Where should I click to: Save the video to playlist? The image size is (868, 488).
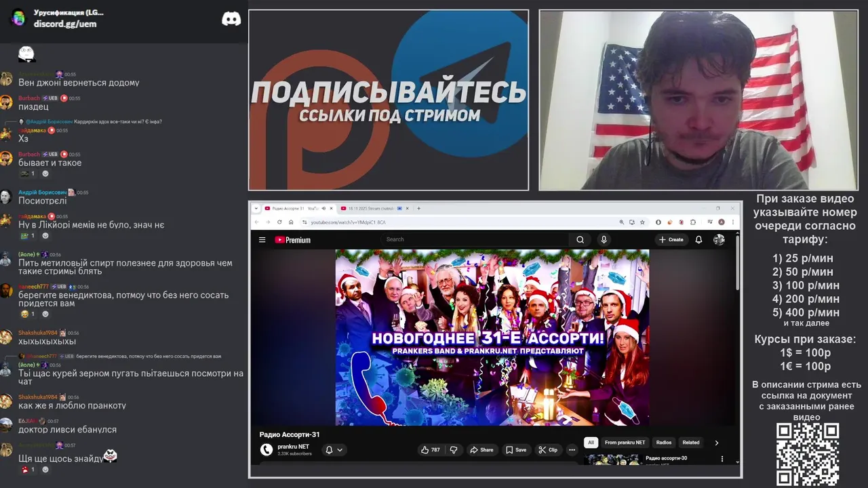pos(516,449)
